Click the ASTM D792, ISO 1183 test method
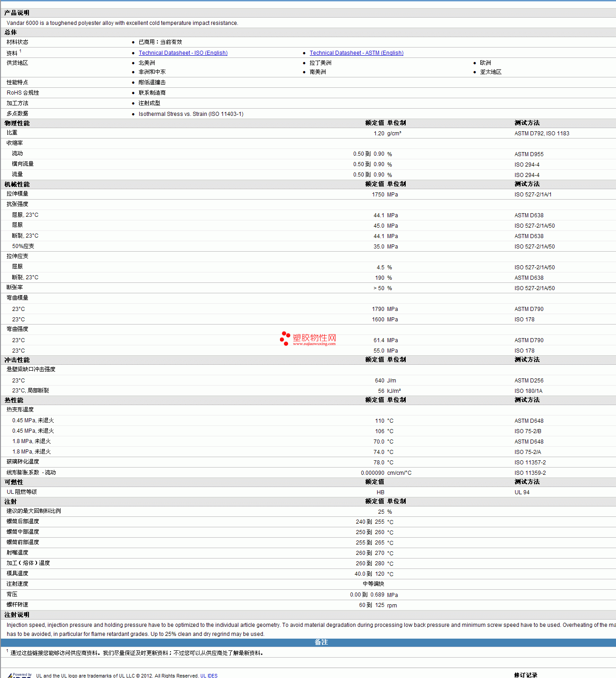616x678 pixels. click(x=542, y=134)
